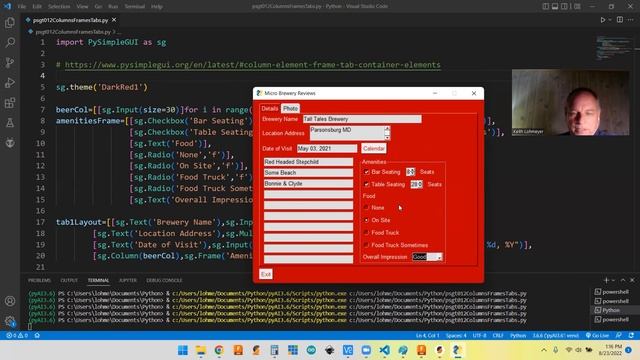Screen dimensions: 640x360
Task: Select the Python terminal in terminal list
Action: coord(611,310)
